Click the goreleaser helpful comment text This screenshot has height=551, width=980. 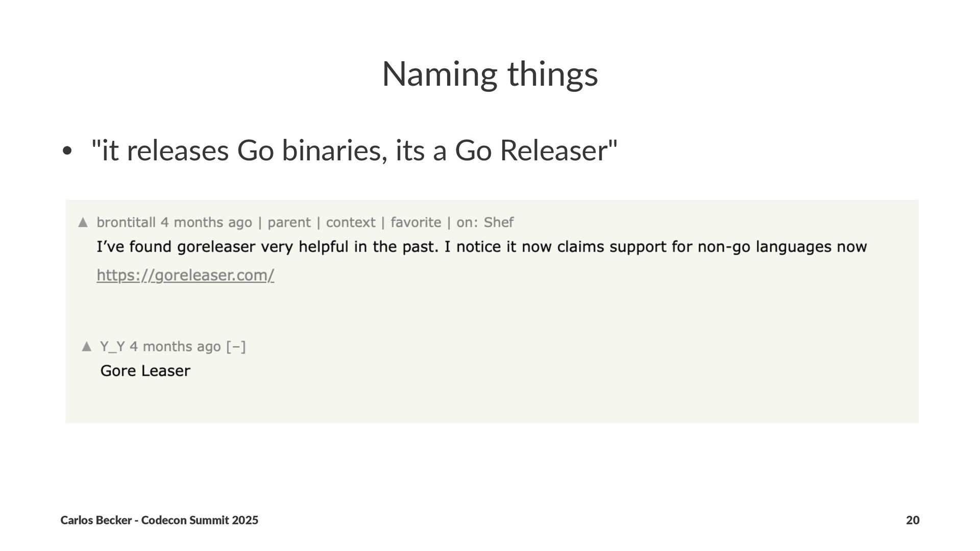482,247
